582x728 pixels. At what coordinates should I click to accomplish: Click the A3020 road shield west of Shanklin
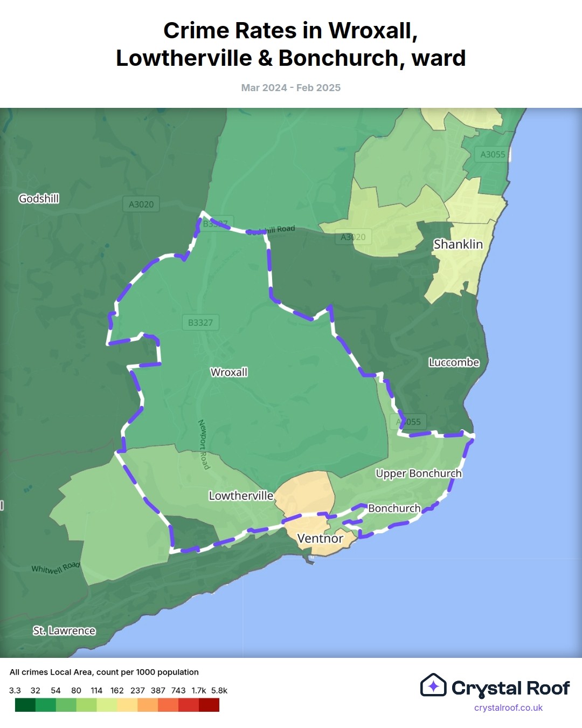(353, 237)
